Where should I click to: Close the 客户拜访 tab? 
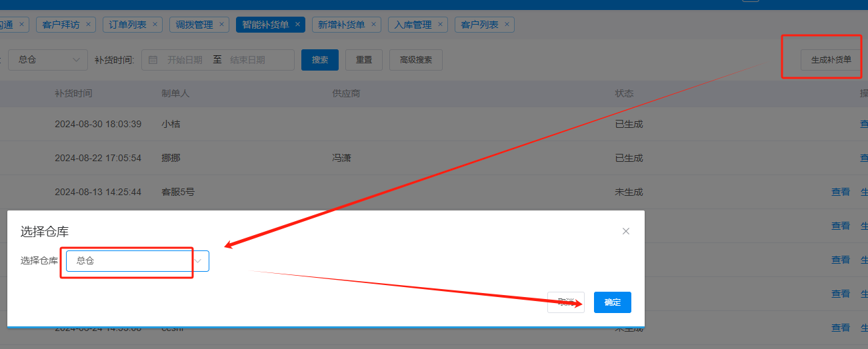tap(89, 25)
